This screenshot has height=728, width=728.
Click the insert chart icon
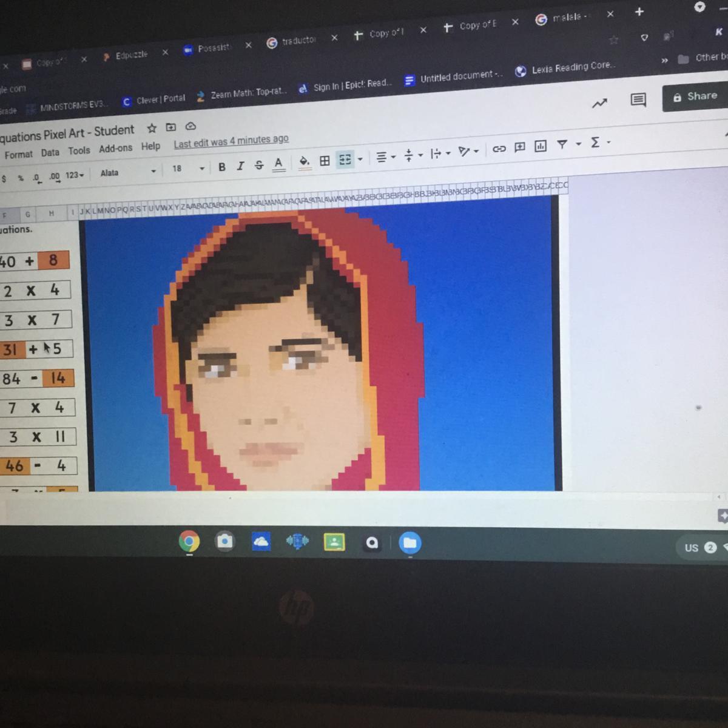tap(541, 146)
